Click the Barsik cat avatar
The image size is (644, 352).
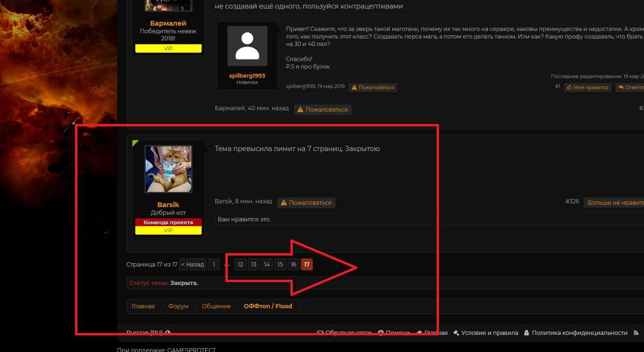click(168, 169)
